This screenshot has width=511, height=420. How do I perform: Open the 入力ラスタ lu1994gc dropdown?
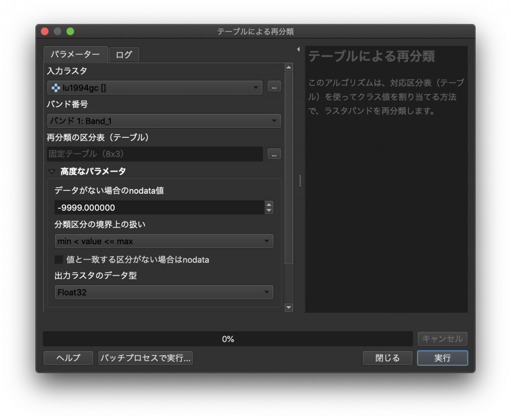click(155, 88)
